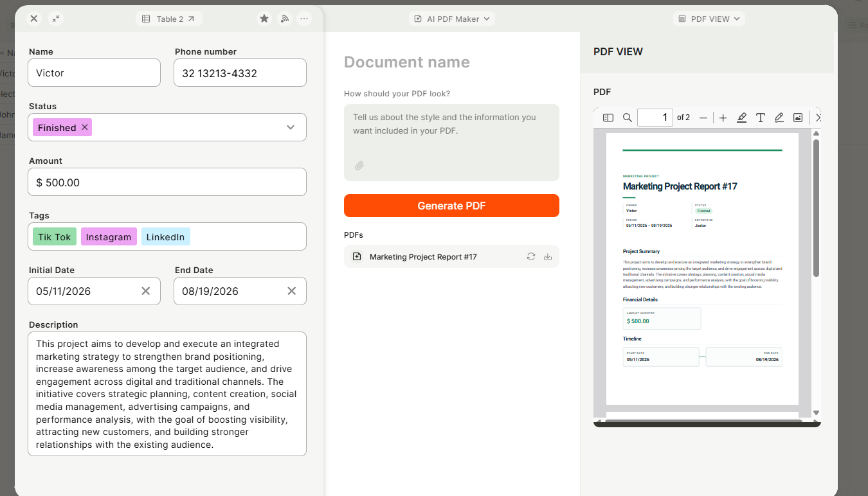Click the End Date field 08/19/2026
Viewport: 868px width, 496px height.
(x=240, y=291)
